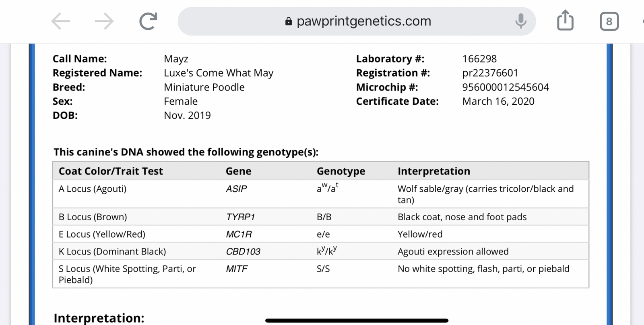Select the A Locus (Agouti) row
This screenshot has width=644, height=325.
[x=93, y=189]
